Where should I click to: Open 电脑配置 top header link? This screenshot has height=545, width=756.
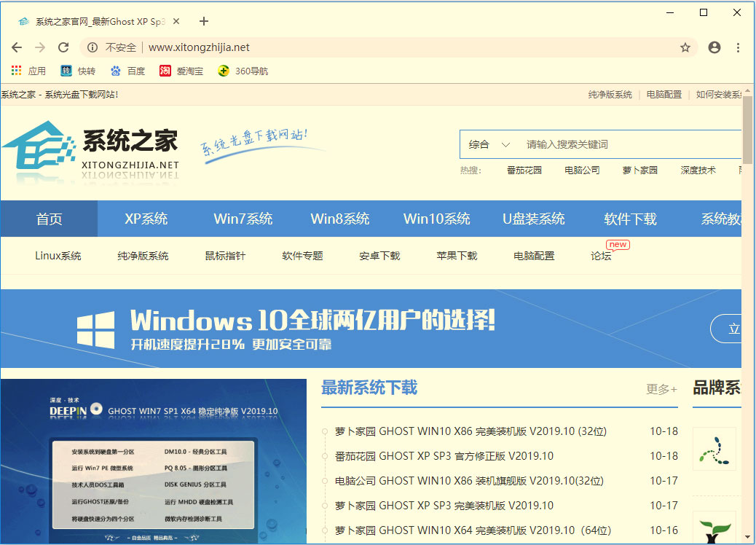tap(664, 95)
